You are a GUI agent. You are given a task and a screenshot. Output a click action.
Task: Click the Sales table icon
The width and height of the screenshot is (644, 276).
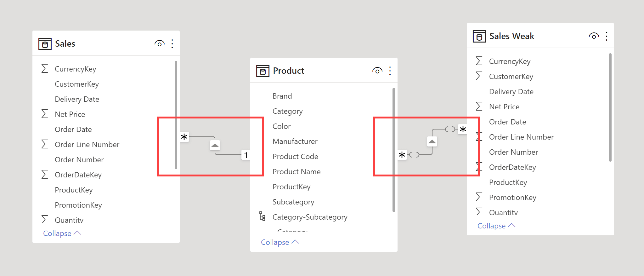tap(45, 44)
